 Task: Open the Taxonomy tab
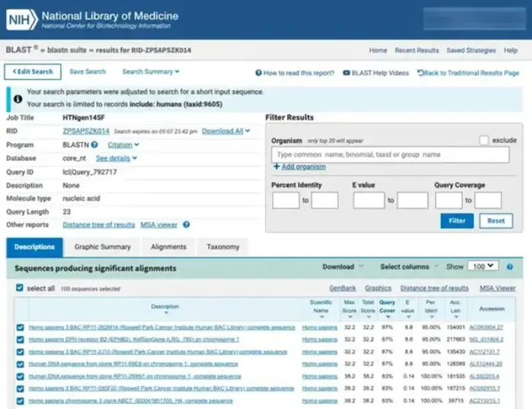[223, 247]
